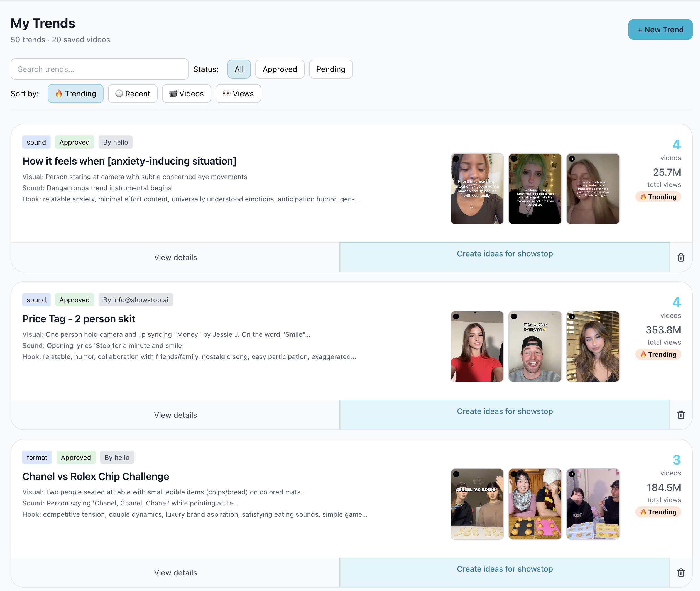Sort by Recent clock option

click(x=133, y=94)
